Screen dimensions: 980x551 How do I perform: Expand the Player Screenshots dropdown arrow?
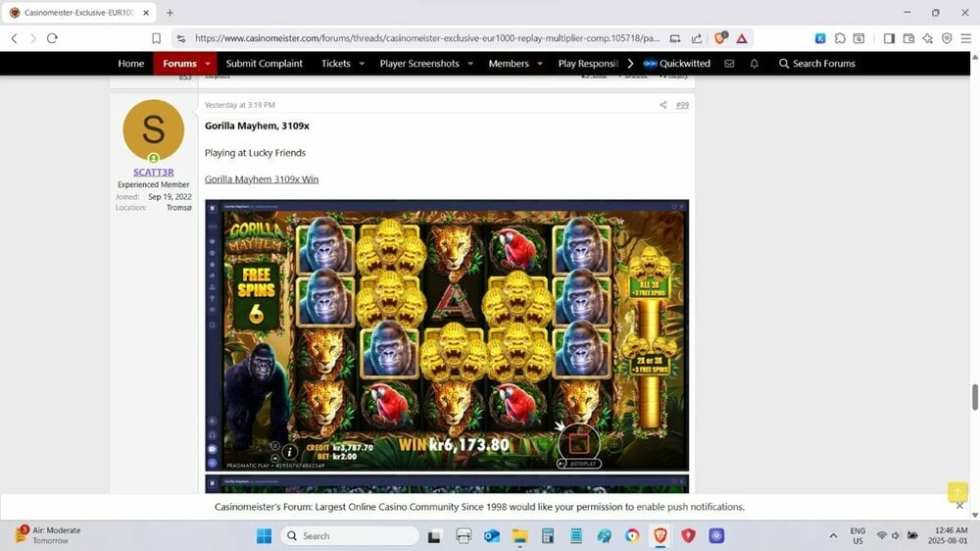470,63
